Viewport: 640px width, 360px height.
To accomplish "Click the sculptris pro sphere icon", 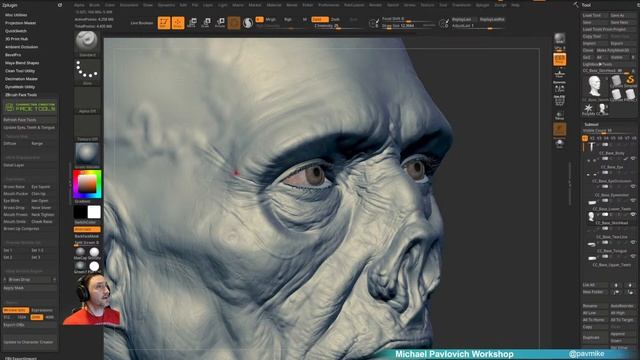I will (248, 23).
